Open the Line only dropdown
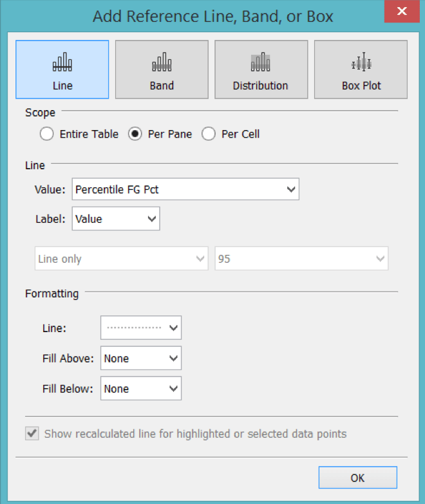 point(121,259)
